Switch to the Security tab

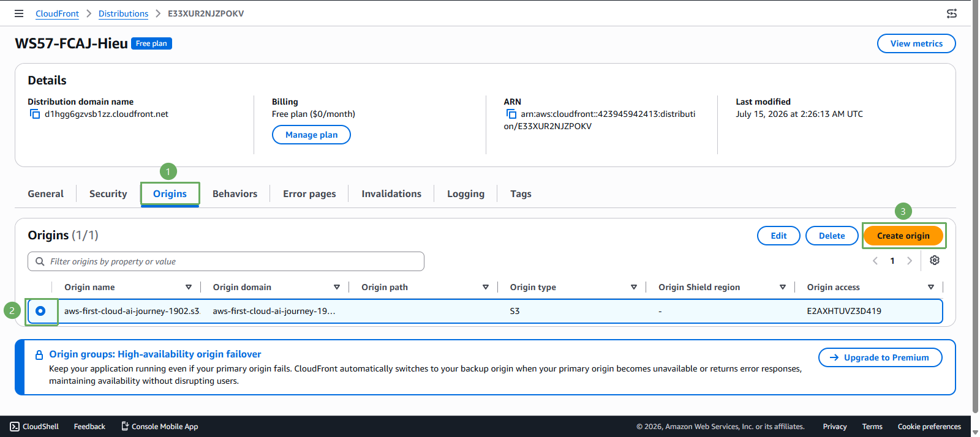[x=108, y=193]
